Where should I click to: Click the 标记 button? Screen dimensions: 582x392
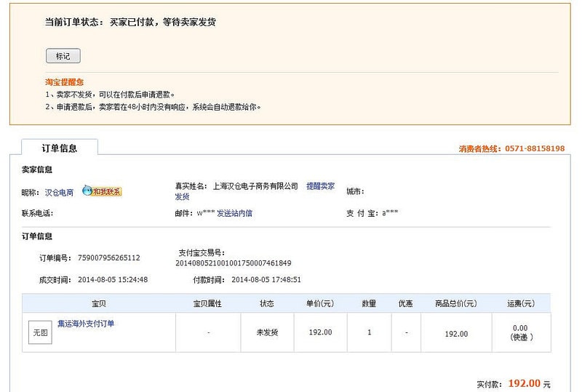[63, 56]
